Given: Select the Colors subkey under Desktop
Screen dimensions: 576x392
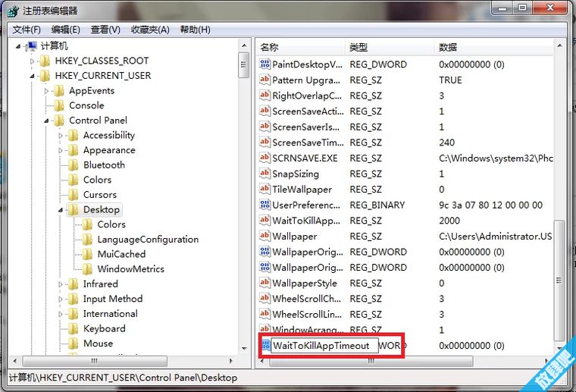Looking at the screenshot, I should [x=111, y=224].
